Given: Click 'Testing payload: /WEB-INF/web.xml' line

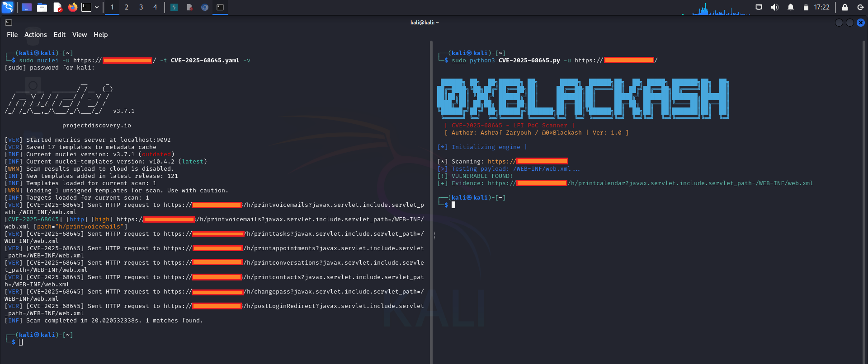Looking at the screenshot, I should pos(509,169).
